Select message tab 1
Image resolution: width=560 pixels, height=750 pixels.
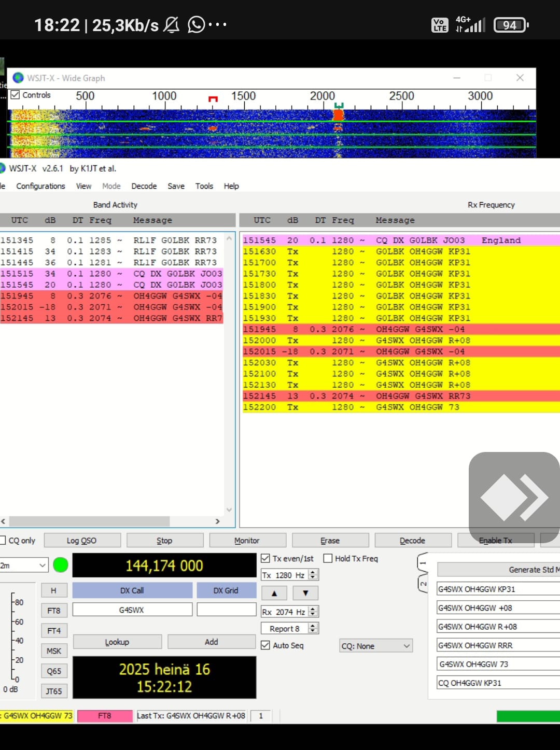pyautogui.click(x=423, y=562)
